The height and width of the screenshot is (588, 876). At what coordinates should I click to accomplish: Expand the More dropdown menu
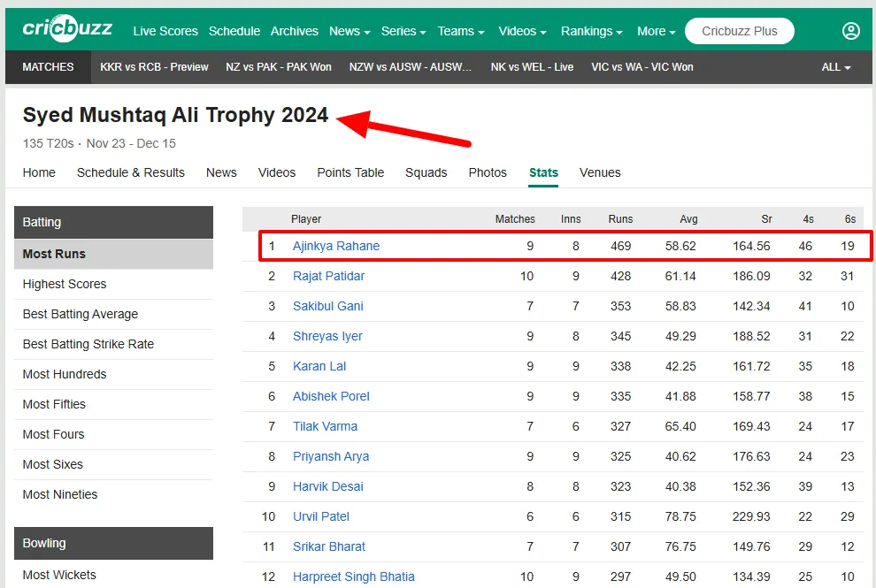657,31
